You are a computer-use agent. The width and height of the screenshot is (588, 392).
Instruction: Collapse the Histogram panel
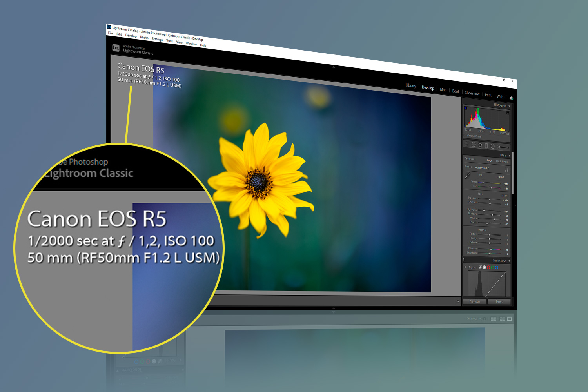pos(509,106)
